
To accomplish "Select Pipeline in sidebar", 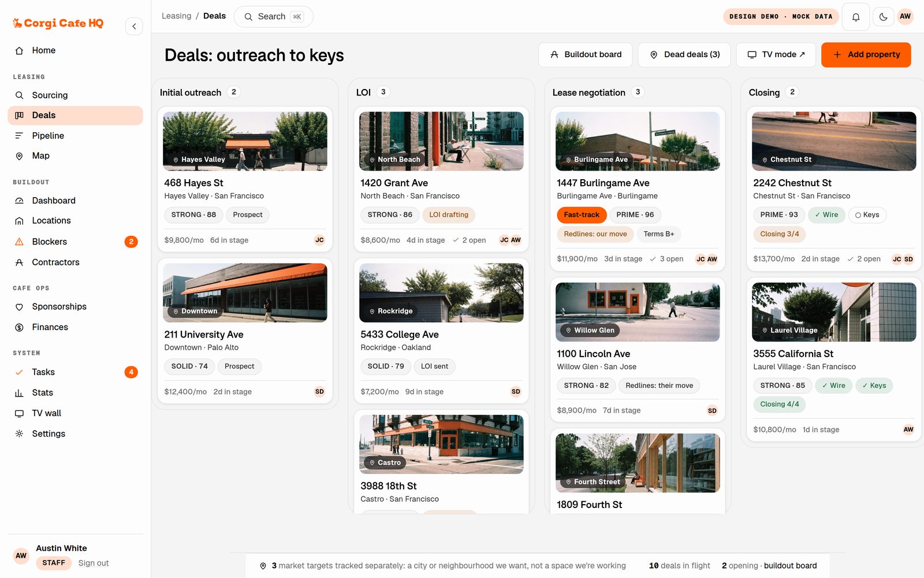I will click(75, 135).
